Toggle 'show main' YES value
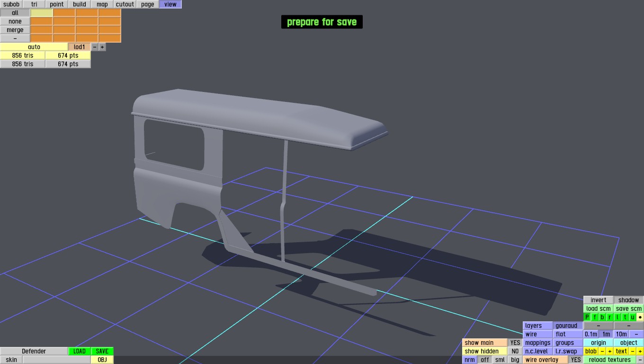644x364 pixels. pyautogui.click(x=515, y=343)
